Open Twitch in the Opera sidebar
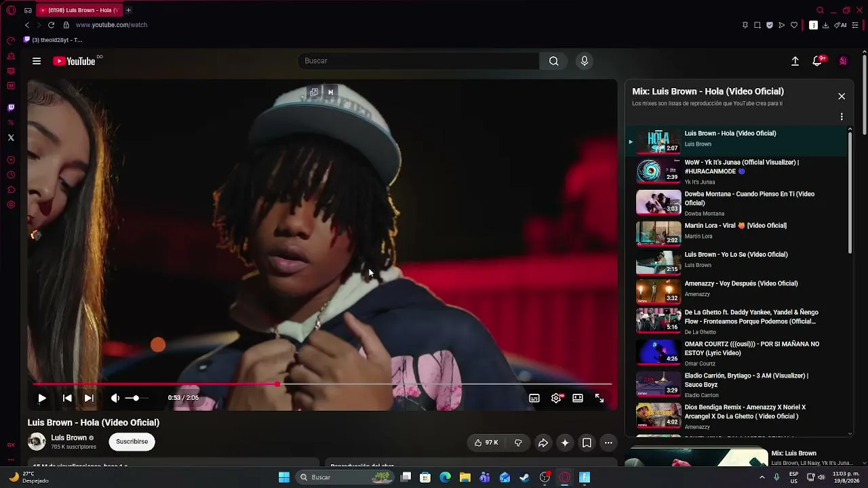This screenshot has height=488, width=868. coord(11,108)
